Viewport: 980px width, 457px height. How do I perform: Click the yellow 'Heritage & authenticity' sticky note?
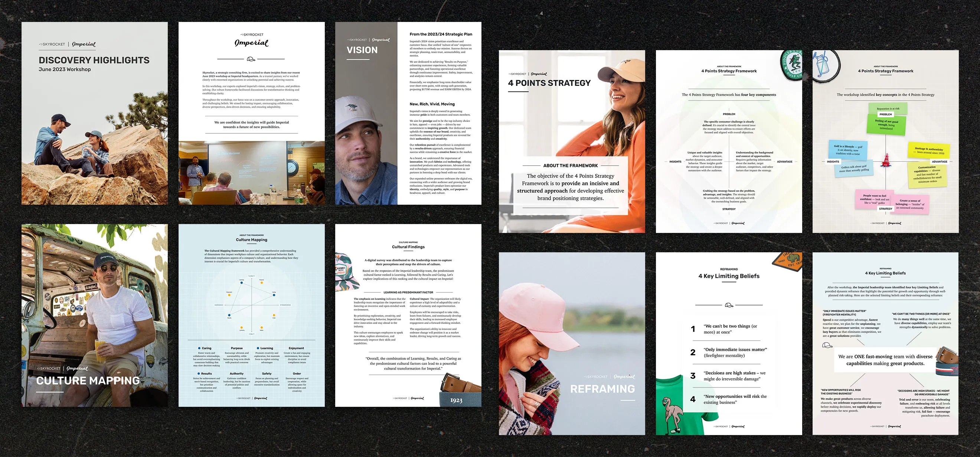pyautogui.click(x=929, y=150)
